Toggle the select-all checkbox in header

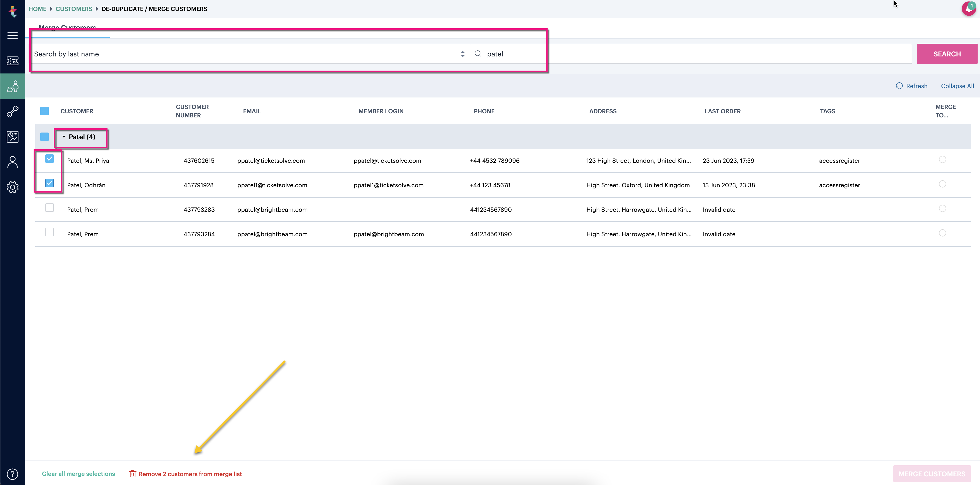click(x=44, y=111)
